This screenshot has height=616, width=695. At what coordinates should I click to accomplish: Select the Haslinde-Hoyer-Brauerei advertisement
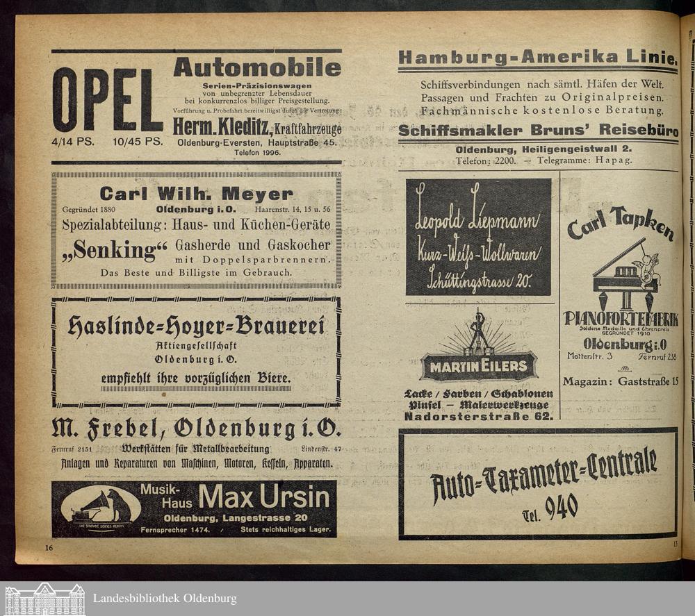[x=196, y=352]
